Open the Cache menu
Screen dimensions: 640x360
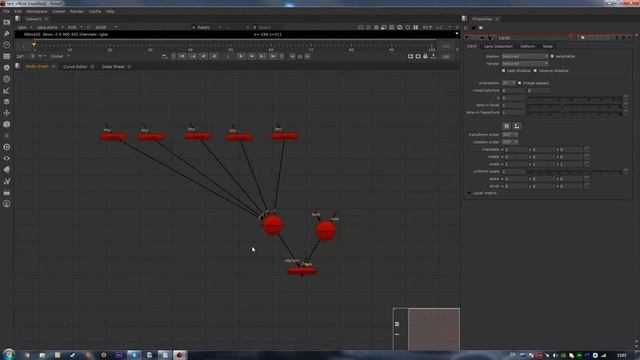[x=95, y=11]
